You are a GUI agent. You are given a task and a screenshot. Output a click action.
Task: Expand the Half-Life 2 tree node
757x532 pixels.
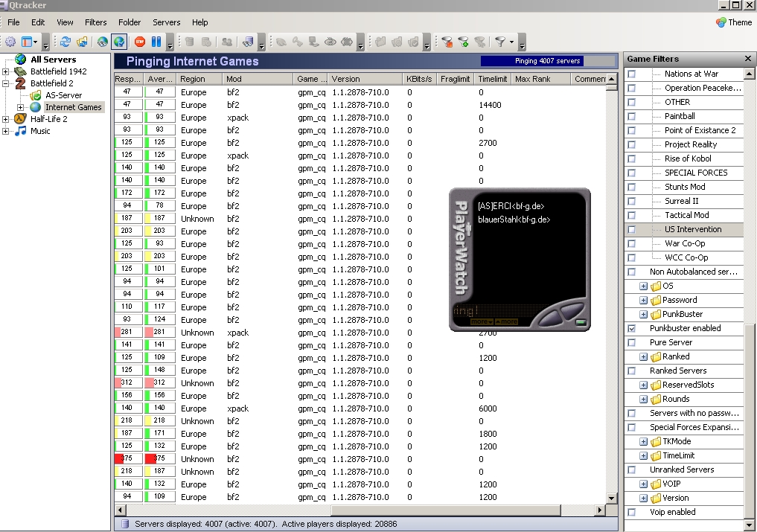click(5, 119)
